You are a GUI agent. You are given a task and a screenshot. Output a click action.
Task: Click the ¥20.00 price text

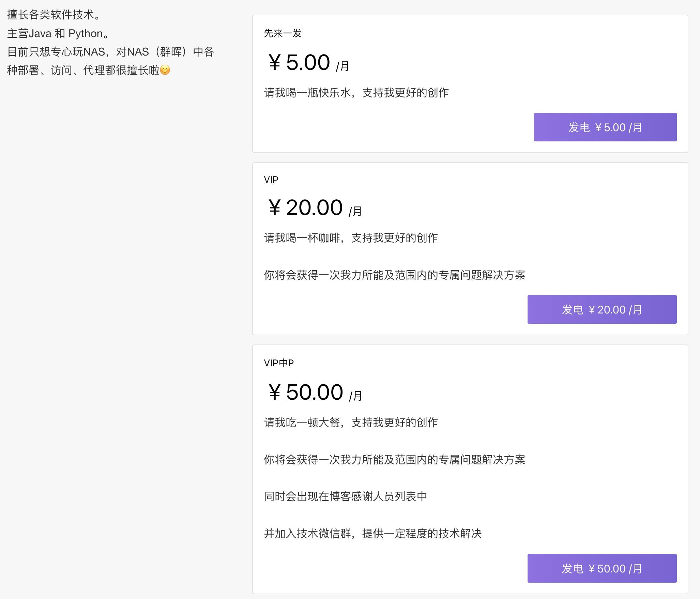305,207
